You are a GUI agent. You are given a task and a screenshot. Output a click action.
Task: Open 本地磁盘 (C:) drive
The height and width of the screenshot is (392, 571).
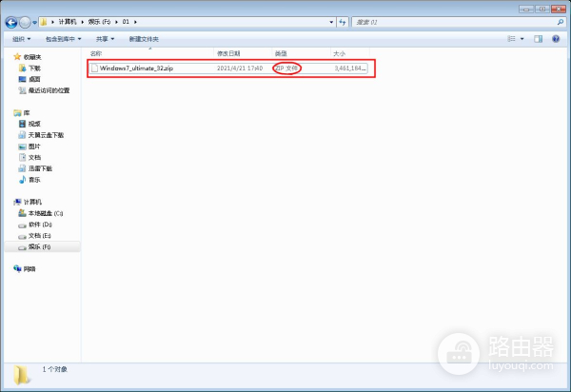[41, 213]
